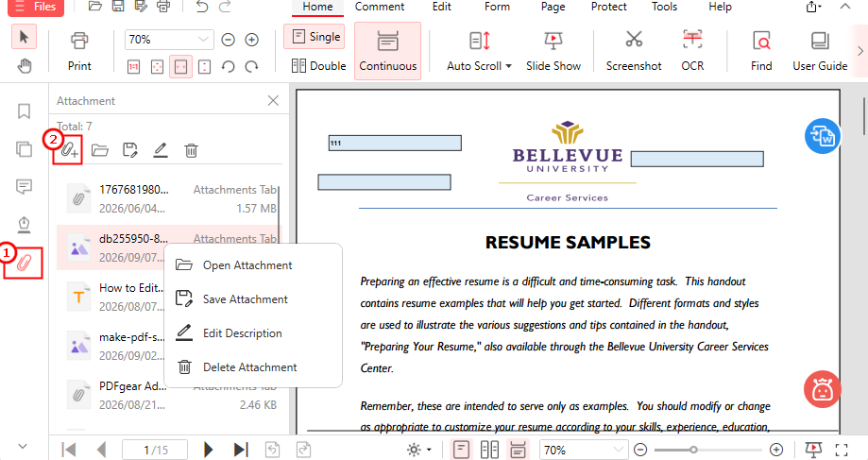
Task: Click the OCR tool
Action: pyautogui.click(x=692, y=52)
